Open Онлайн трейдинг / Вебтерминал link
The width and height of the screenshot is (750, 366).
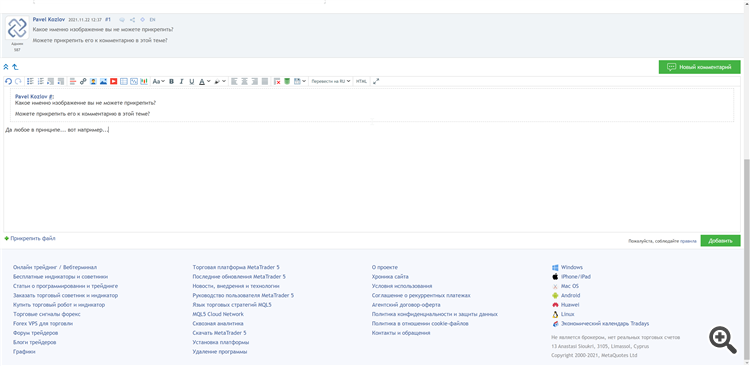pyautogui.click(x=55, y=267)
